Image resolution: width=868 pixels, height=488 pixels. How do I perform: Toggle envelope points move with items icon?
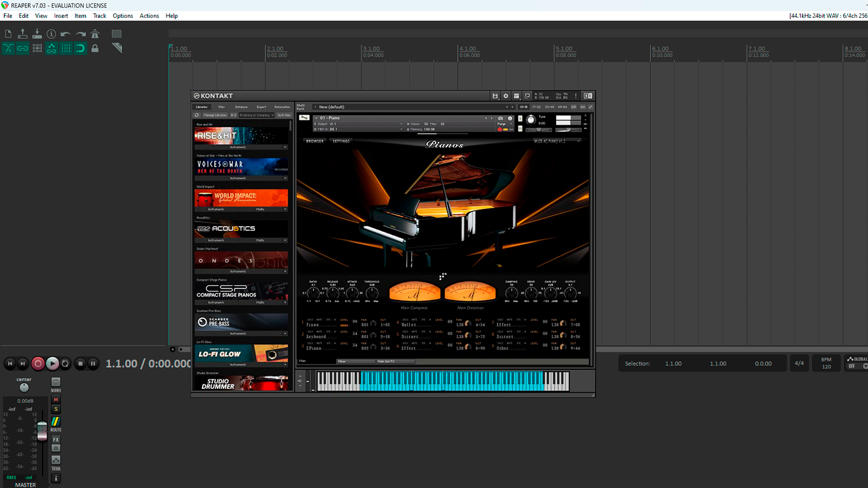(51, 48)
